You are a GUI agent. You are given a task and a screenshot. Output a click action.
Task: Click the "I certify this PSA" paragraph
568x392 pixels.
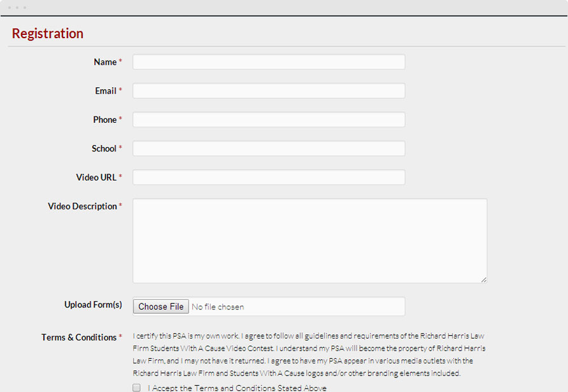pos(309,354)
